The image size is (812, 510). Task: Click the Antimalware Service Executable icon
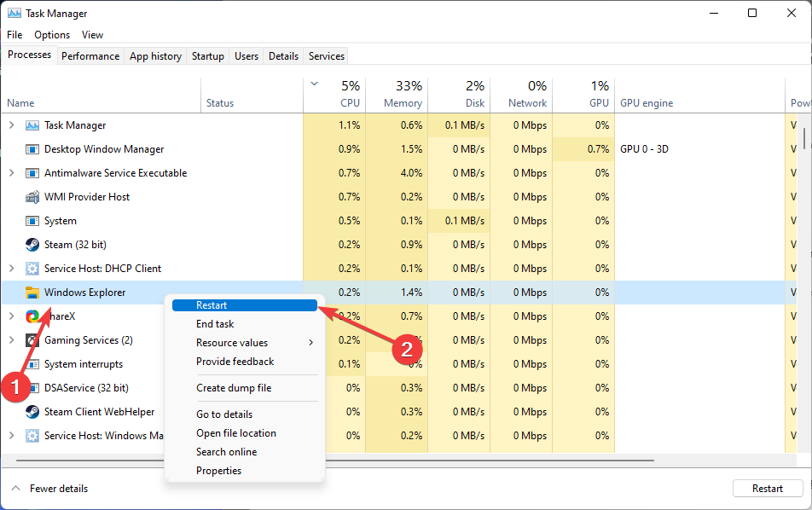tap(32, 173)
